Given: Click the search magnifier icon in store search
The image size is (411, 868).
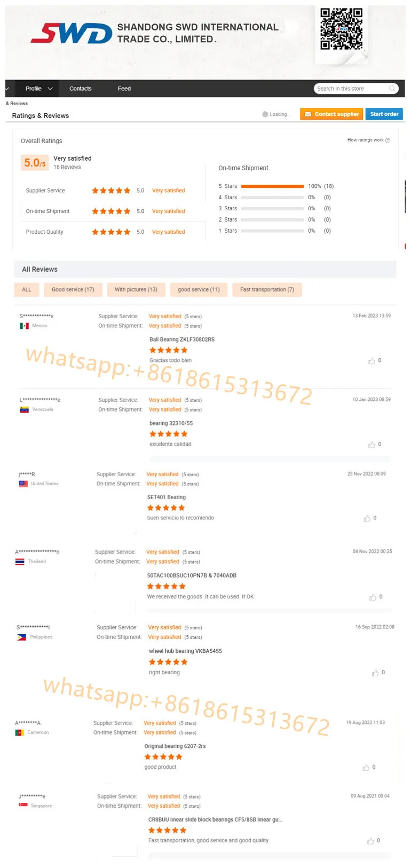Looking at the screenshot, I should (x=392, y=89).
